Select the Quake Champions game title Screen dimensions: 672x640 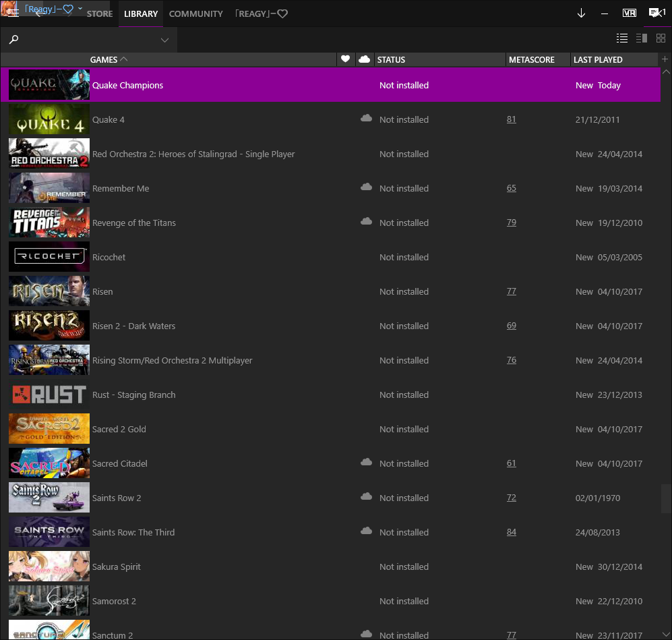coord(127,85)
